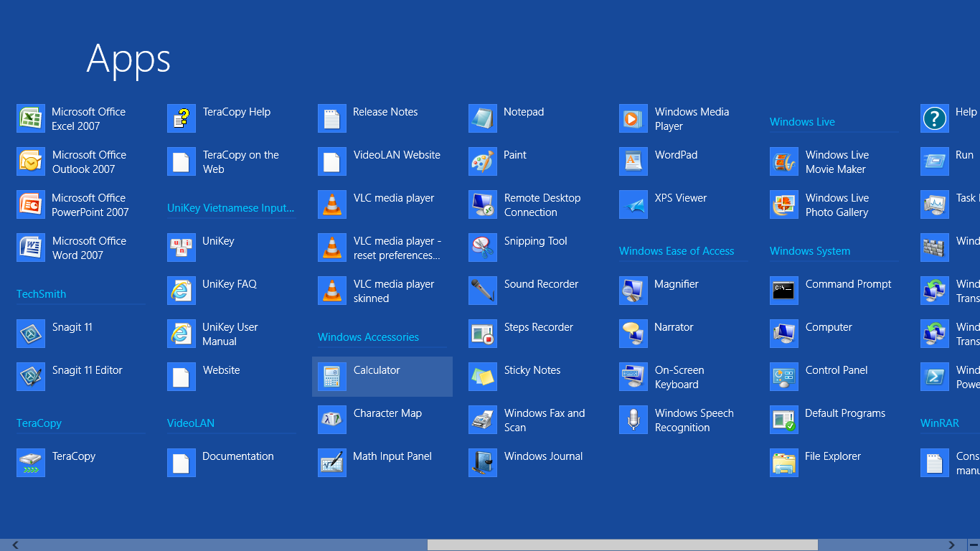Open the VideoLAN Website text label

tap(397, 155)
